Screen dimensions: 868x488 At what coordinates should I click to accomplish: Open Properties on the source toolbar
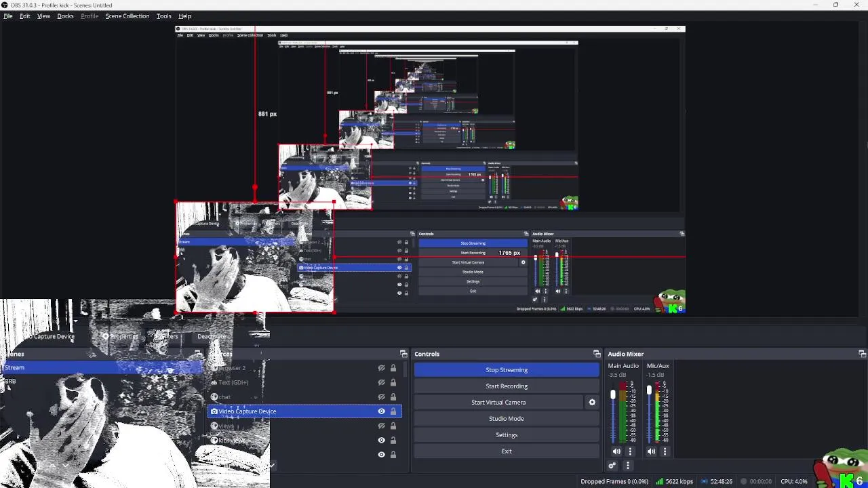120,336
